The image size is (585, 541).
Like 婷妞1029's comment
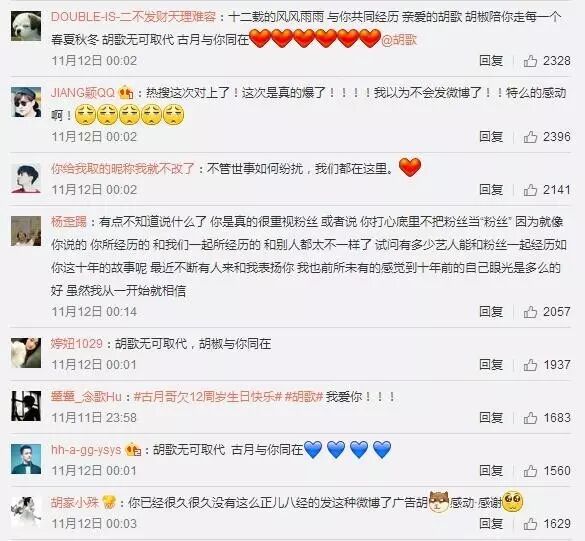pyautogui.click(x=530, y=365)
